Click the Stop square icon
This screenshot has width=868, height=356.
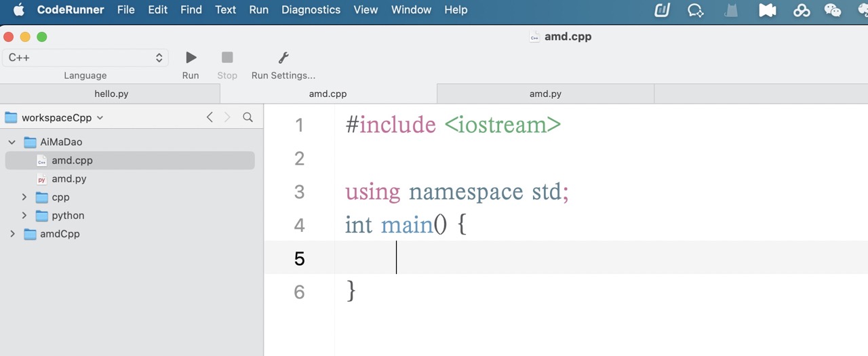(227, 58)
